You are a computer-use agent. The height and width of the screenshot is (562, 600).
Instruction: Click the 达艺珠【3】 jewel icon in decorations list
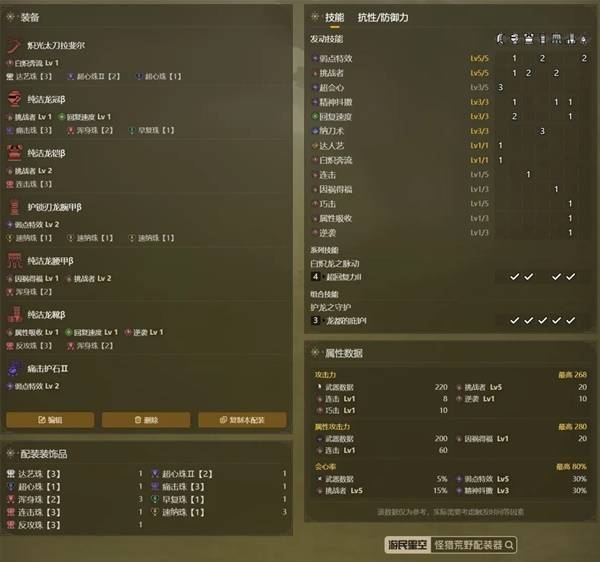[x=10, y=474]
